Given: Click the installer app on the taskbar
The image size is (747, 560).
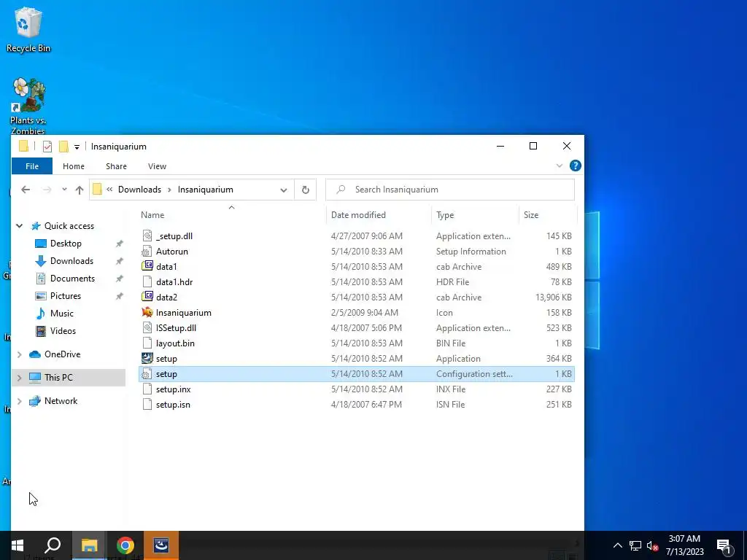Looking at the screenshot, I should 161,545.
